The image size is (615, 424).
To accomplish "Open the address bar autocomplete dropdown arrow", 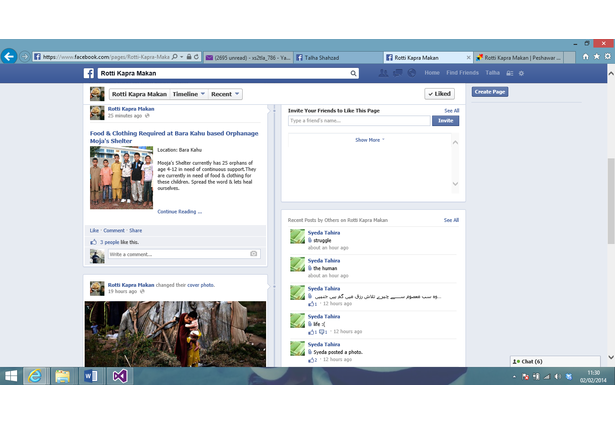I will click(182, 57).
